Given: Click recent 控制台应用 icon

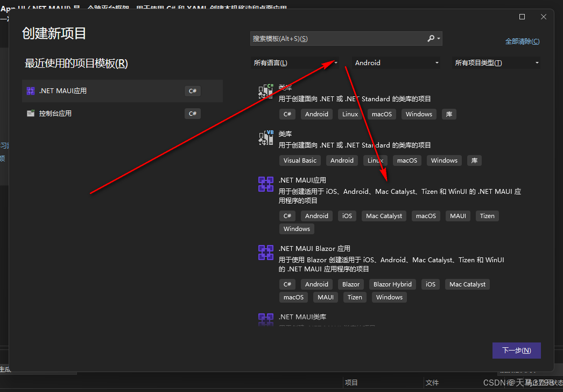Looking at the screenshot, I should point(31,114).
